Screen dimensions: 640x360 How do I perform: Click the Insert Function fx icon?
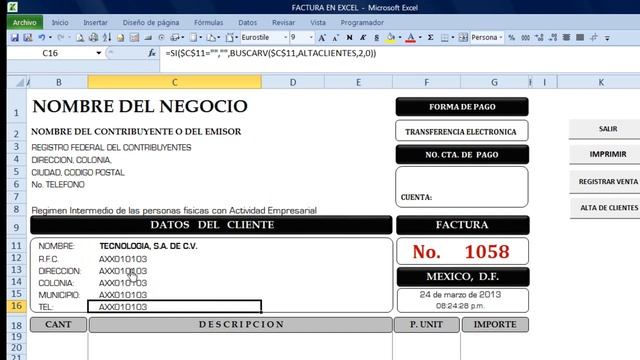tap(152, 53)
